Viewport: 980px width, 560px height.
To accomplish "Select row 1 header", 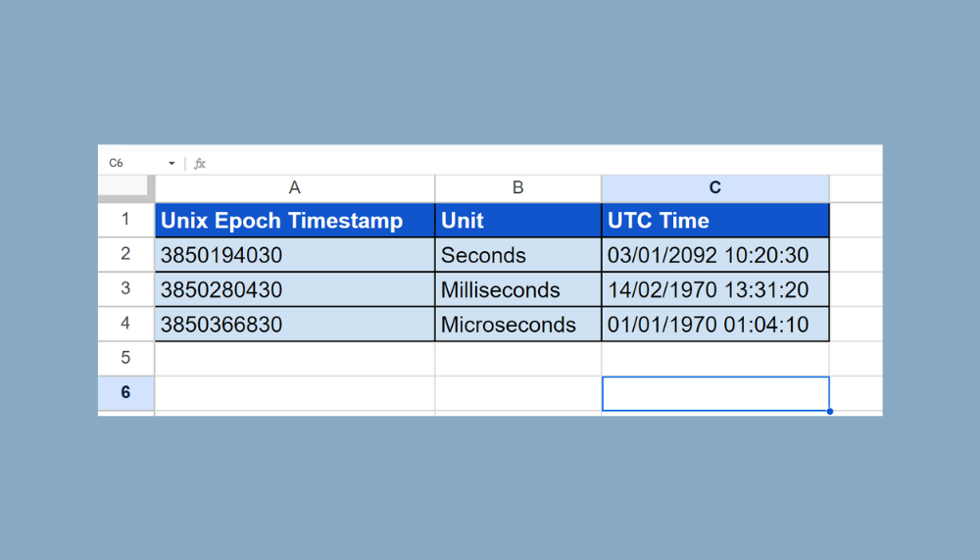I will coord(125,220).
